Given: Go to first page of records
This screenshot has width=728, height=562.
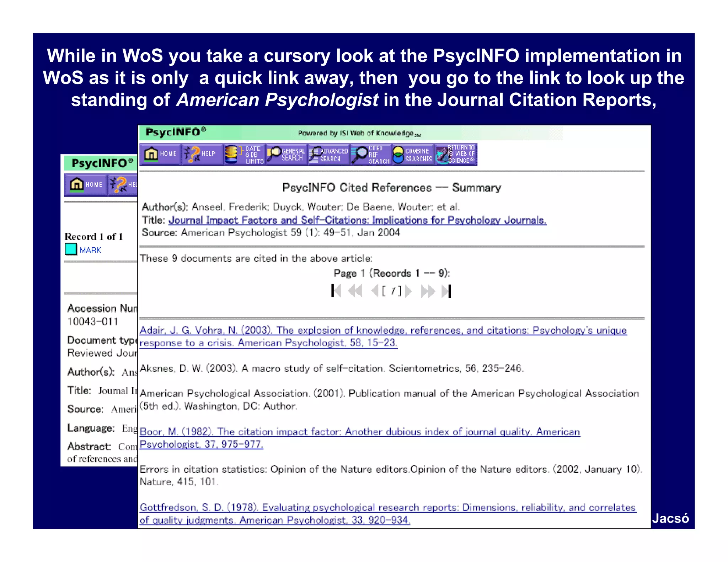Looking at the screenshot, I should (336, 291).
